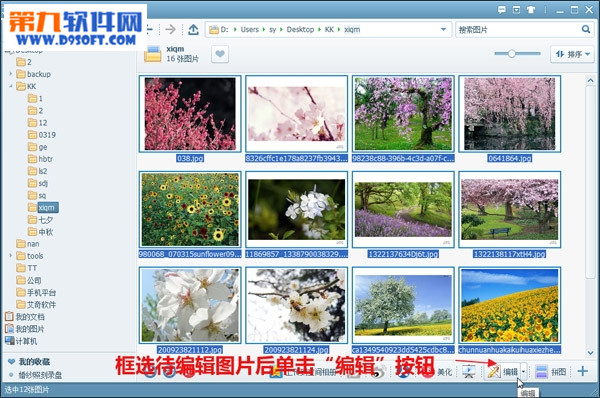Image resolution: width=600 pixels, height=398 pixels.
Task: Open 我的文档 in the sidebar
Action: (x=25, y=317)
